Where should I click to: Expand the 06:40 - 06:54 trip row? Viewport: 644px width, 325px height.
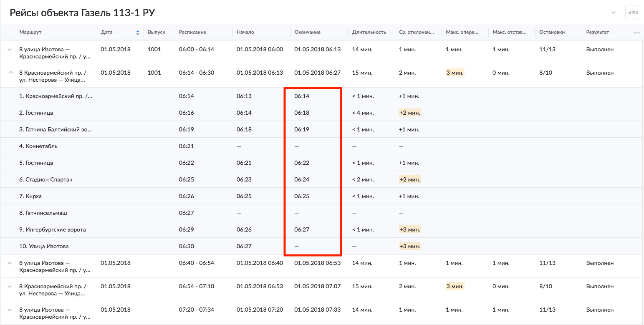point(10,263)
